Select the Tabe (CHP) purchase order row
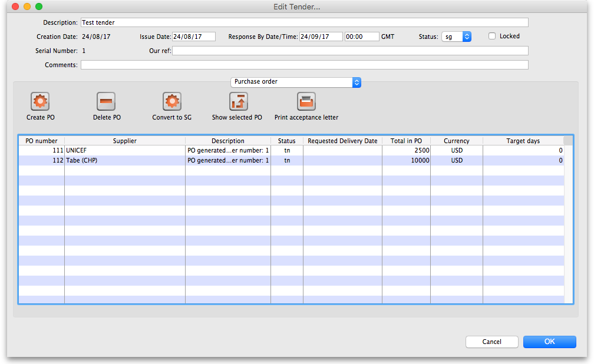The height and width of the screenshot is (364, 594). pos(124,160)
